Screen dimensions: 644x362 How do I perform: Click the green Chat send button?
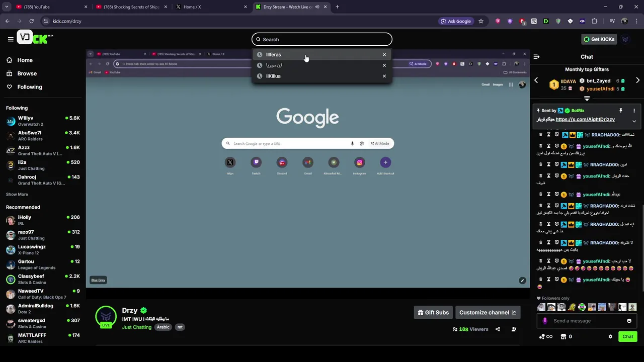(628, 337)
